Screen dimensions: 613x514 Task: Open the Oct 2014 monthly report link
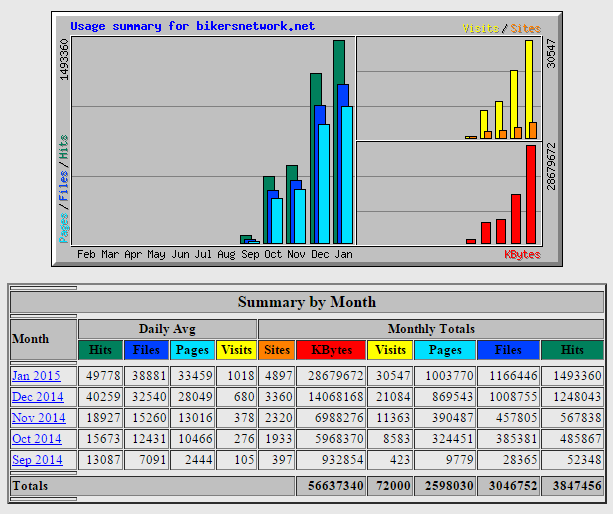[37, 439]
